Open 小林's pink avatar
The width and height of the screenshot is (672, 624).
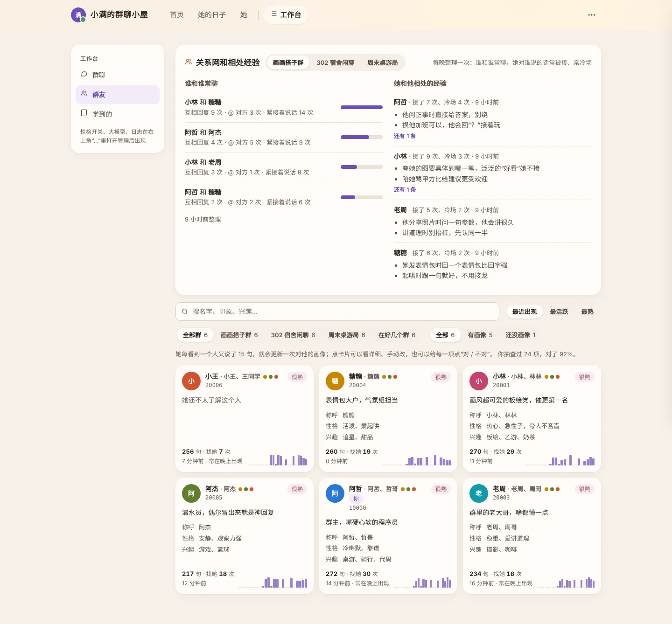click(479, 381)
